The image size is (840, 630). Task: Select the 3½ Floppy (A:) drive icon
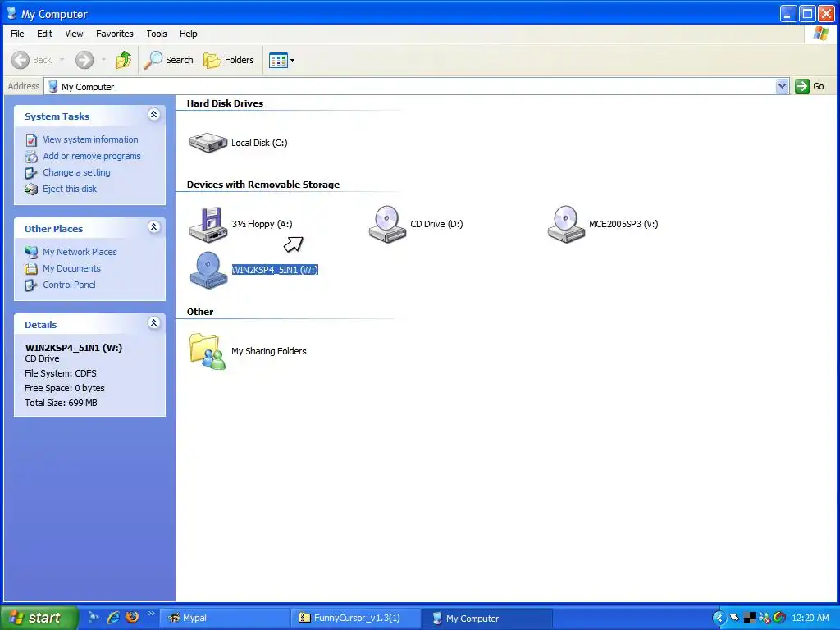(x=208, y=224)
